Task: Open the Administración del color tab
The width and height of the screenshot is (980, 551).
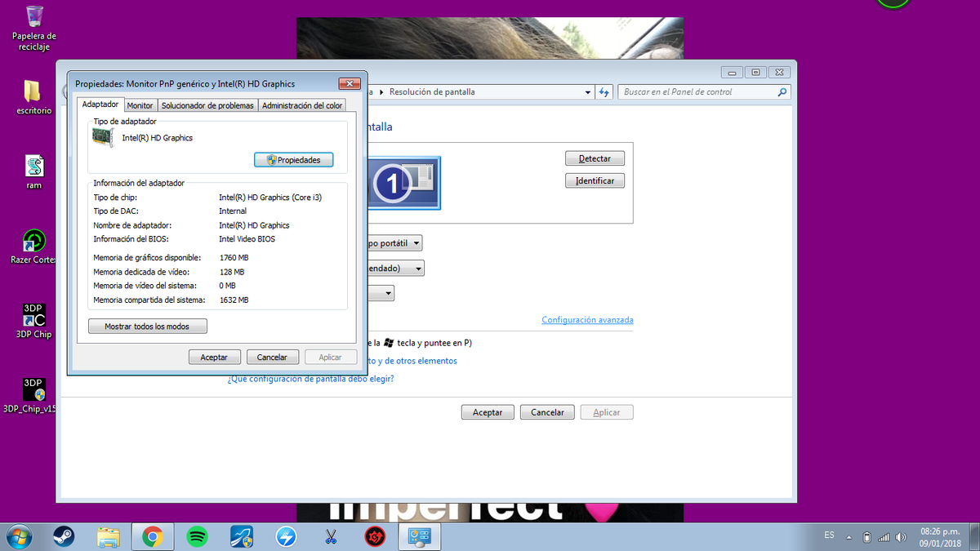Action: point(302,105)
